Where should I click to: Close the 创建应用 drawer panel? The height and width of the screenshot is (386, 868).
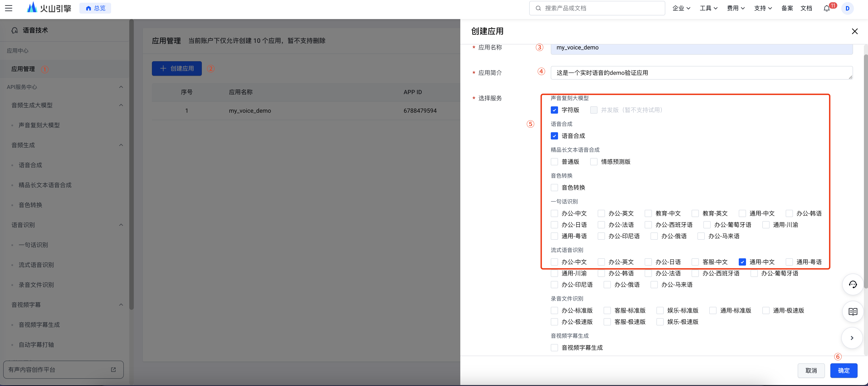pos(855,31)
